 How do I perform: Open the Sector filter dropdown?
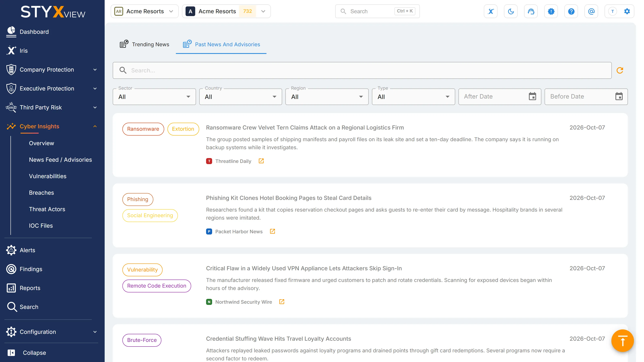154,97
